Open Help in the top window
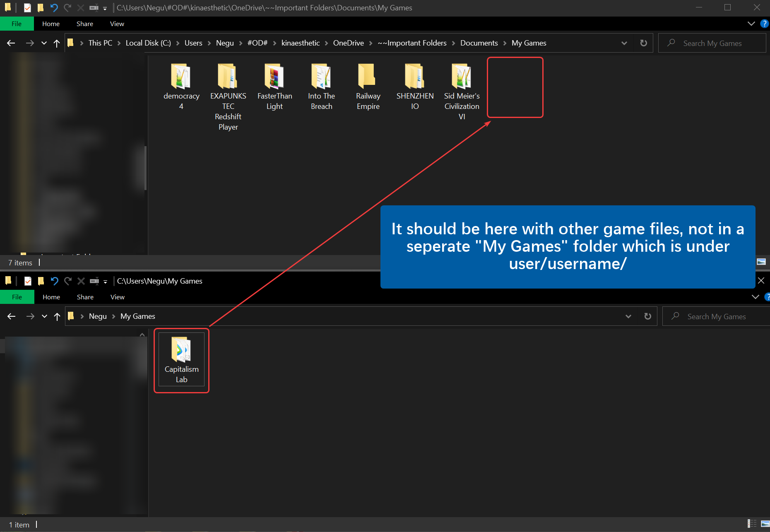Screen dimensions: 770x532 (764, 24)
